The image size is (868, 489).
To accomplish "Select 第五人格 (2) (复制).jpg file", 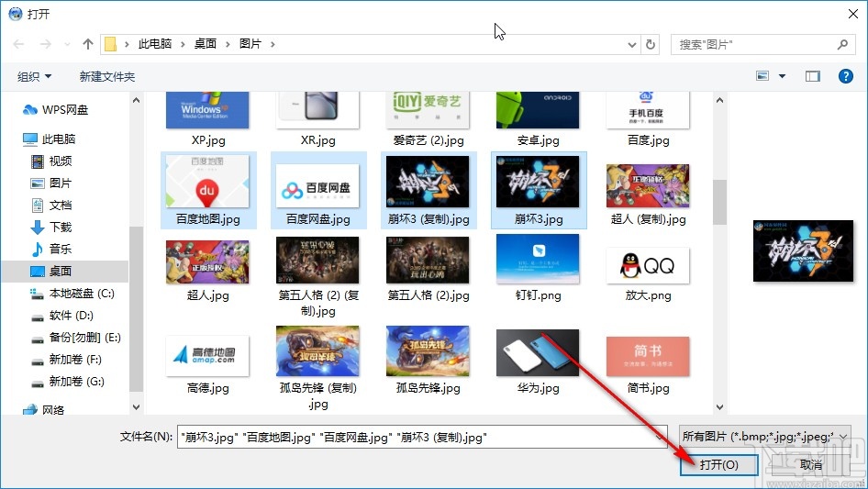I will [318, 276].
